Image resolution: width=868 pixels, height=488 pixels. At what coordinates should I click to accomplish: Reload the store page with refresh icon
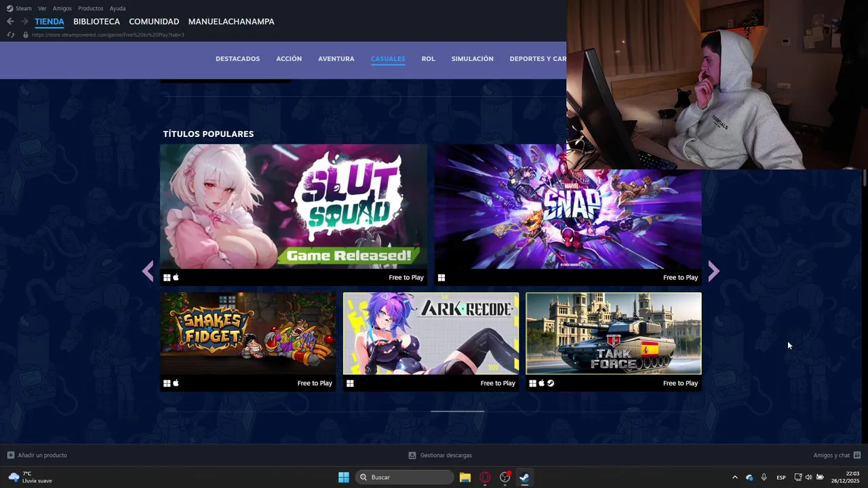point(11,35)
